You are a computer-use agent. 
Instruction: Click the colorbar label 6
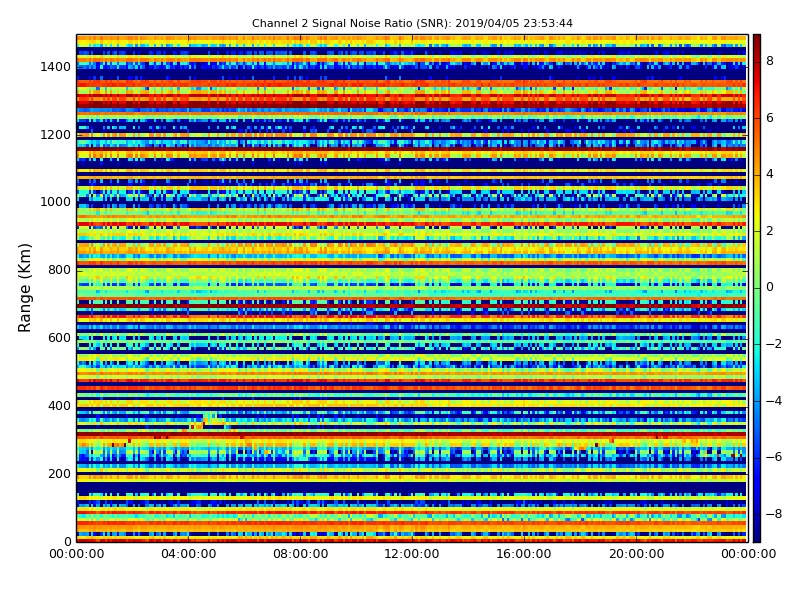coord(770,118)
